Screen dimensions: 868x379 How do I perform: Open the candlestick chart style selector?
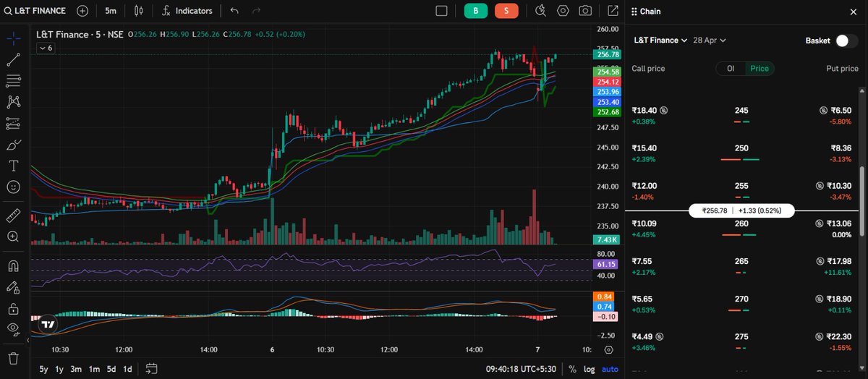(x=139, y=11)
